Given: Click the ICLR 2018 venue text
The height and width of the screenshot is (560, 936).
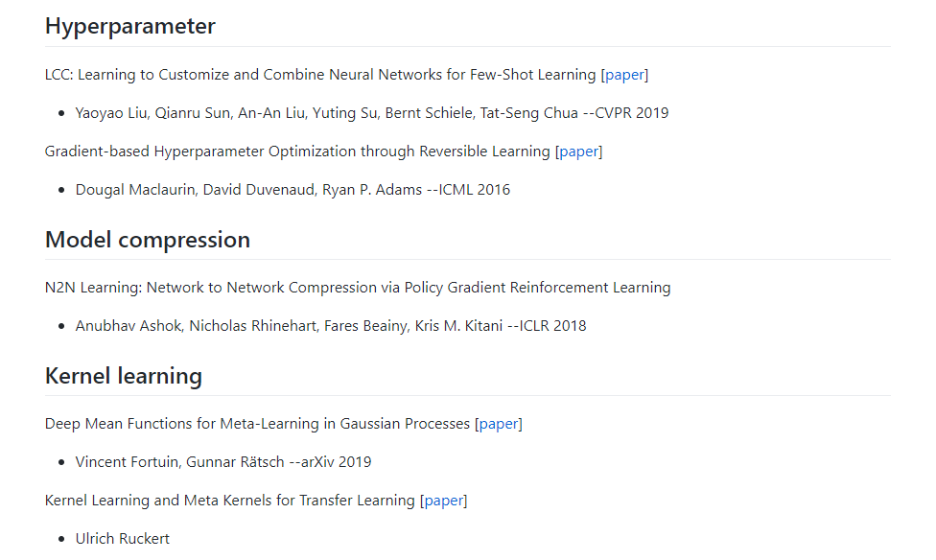Looking at the screenshot, I should click(x=552, y=326).
